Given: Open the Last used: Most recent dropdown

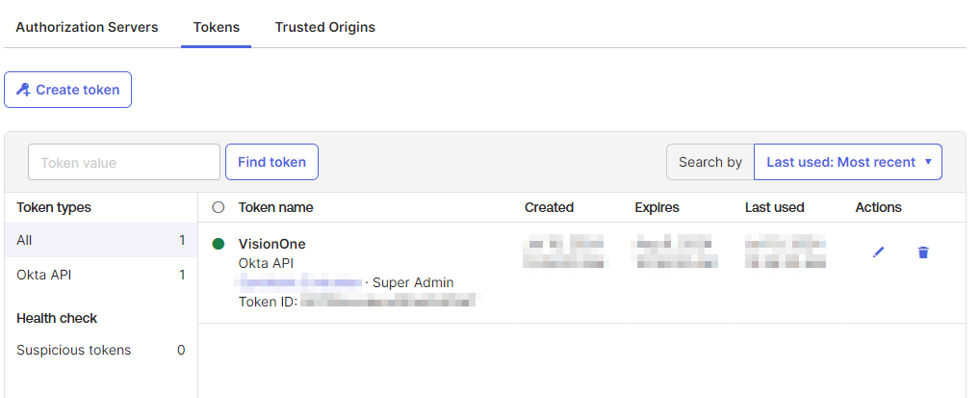Looking at the screenshot, I should click(847, 162).
